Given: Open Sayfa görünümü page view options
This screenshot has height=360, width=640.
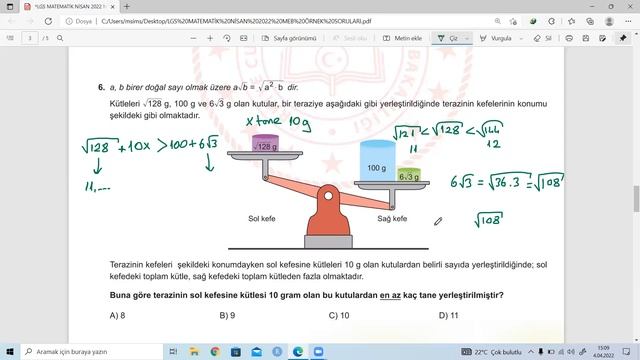Looking at the screenshot, I should pyautogui.click(x=289, y=38).
